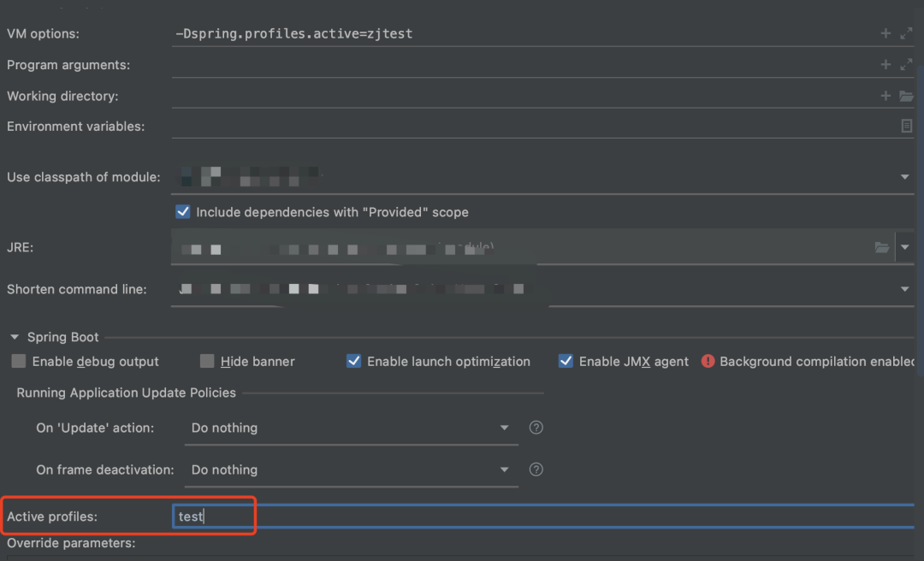924x561 pixels.
Task: Open Shorten command line dropdown
Action: (904, 289)
